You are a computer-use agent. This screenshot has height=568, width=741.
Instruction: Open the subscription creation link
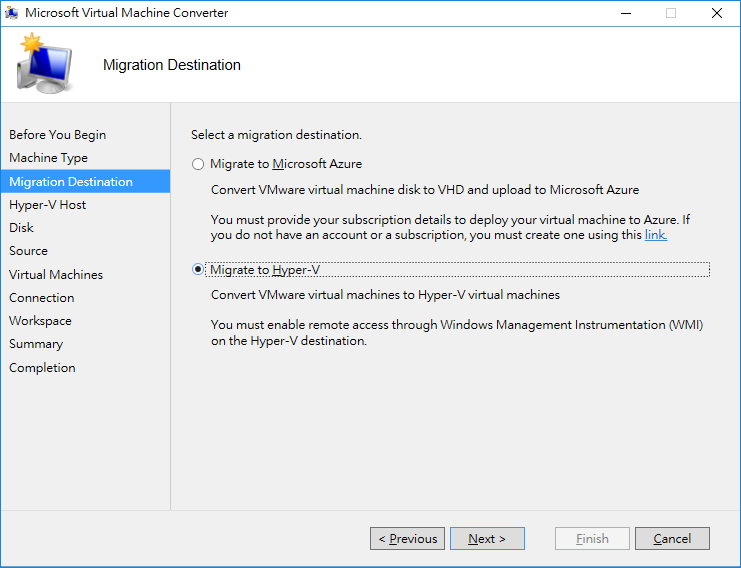tap(656, 235)
